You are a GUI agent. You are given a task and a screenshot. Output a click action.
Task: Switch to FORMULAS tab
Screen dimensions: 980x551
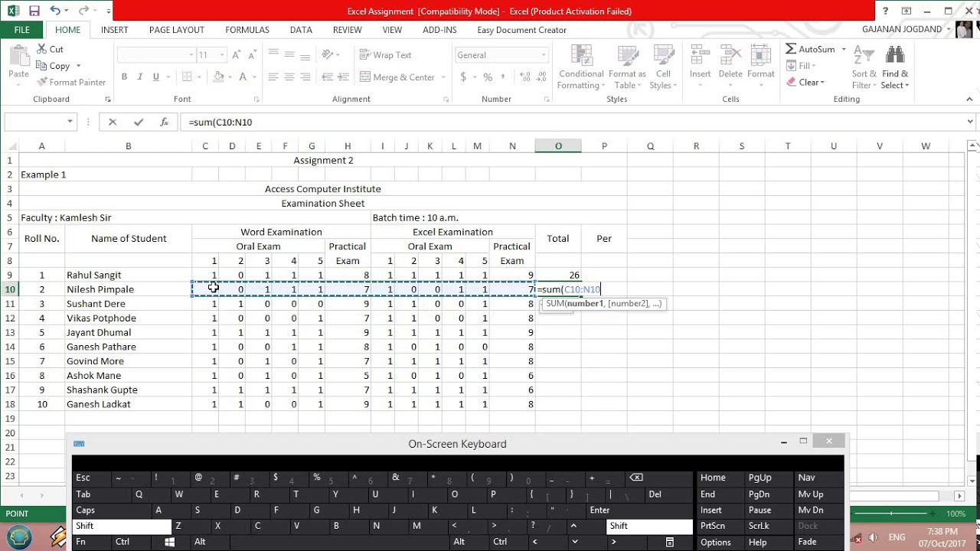coord(247,30)
